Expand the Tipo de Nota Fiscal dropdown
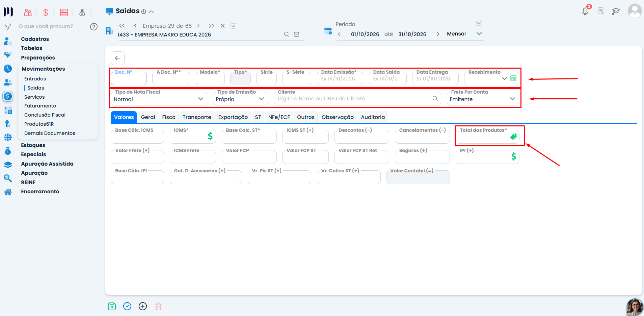Screen dimensions: 644x316 tap(200, 99)
